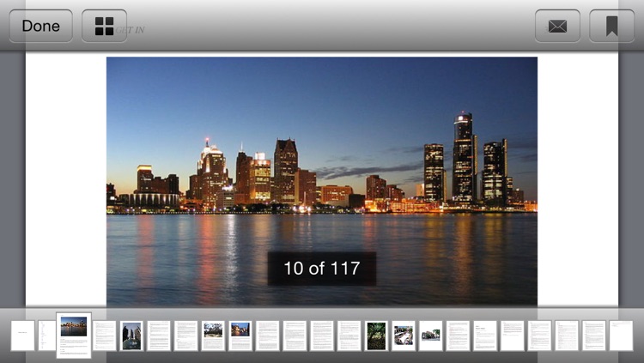The image size is (644, 363).
Task: Share document via the envelope icon
Action: tap(557, 26)
